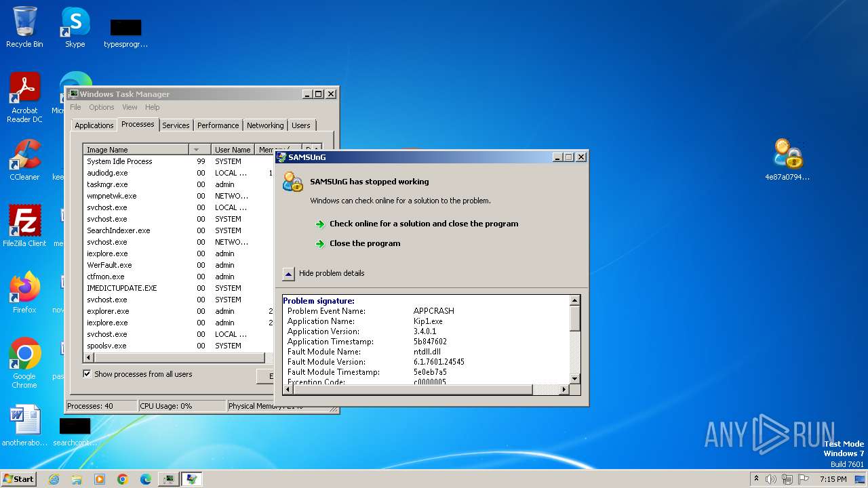Open Task Manager File menu
Viewport: 868px width, 488px height.
[x=75, y=107]
